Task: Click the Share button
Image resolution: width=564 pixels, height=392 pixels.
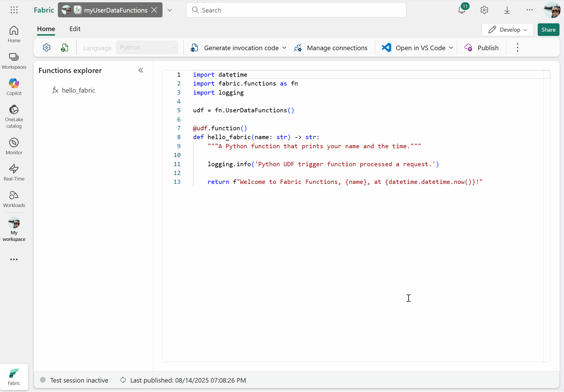Action: [548, 30]
